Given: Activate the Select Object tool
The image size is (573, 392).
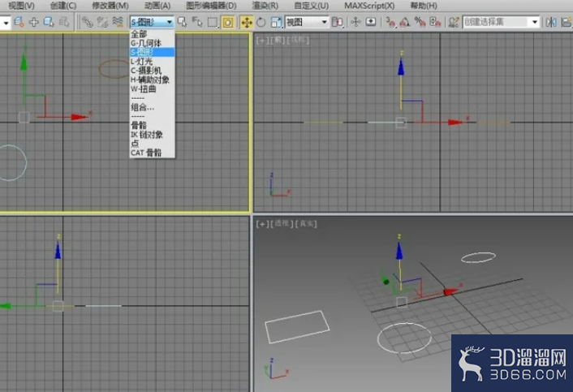Looking at the screenshot, I should (x=182, y=22).
